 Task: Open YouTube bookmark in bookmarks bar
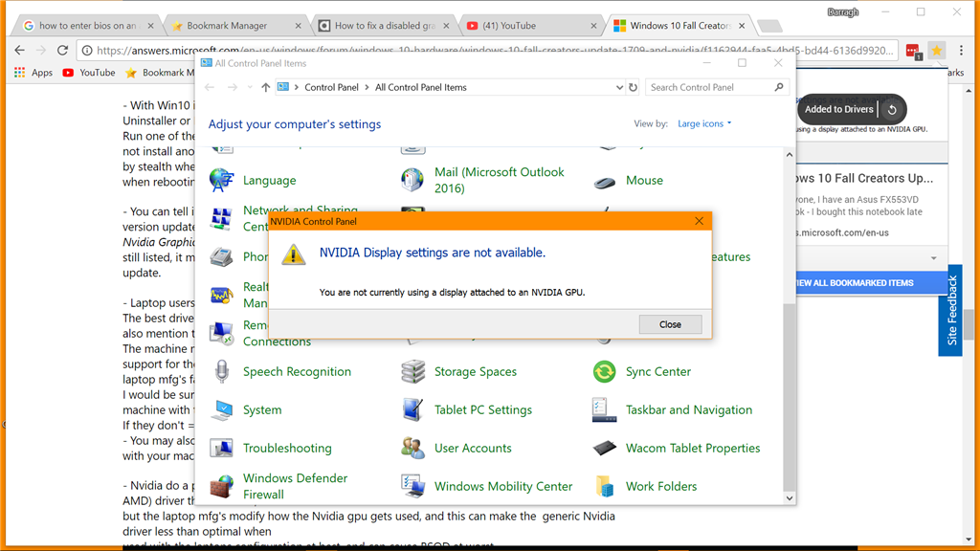pyautogui.click(x=89, y=73)
